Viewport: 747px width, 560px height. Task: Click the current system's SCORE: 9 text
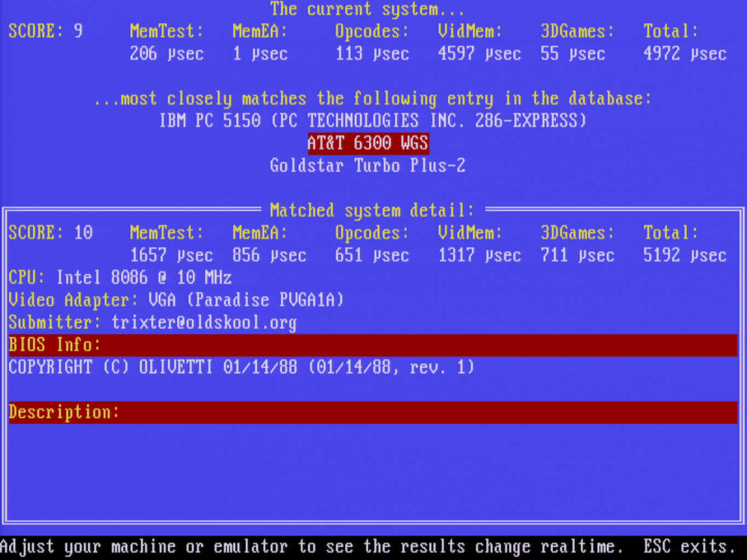[x=45, y=31]
